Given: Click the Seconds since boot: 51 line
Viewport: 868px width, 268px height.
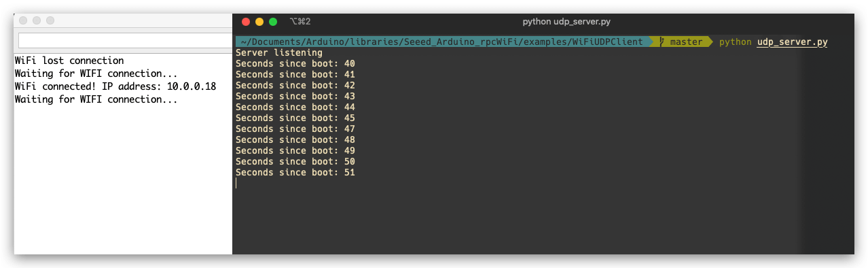Looking at the screenshot, I should tap(295, 172).
